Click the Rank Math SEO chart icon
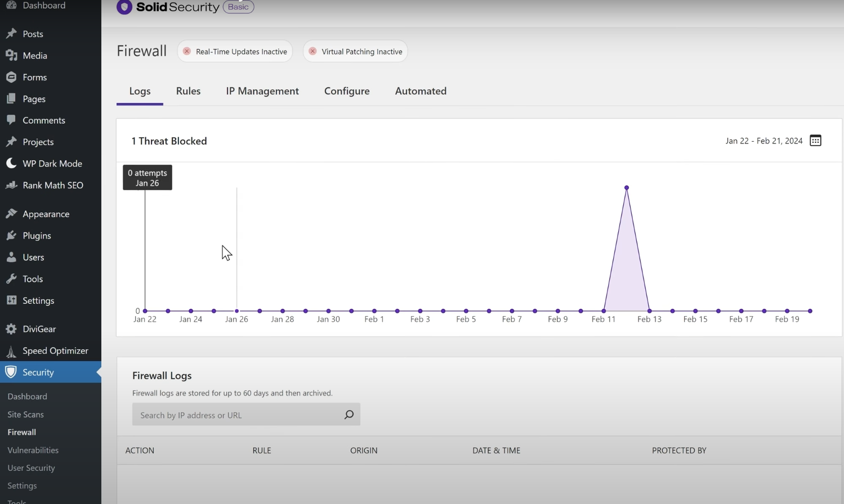 (x=11, y=185)
